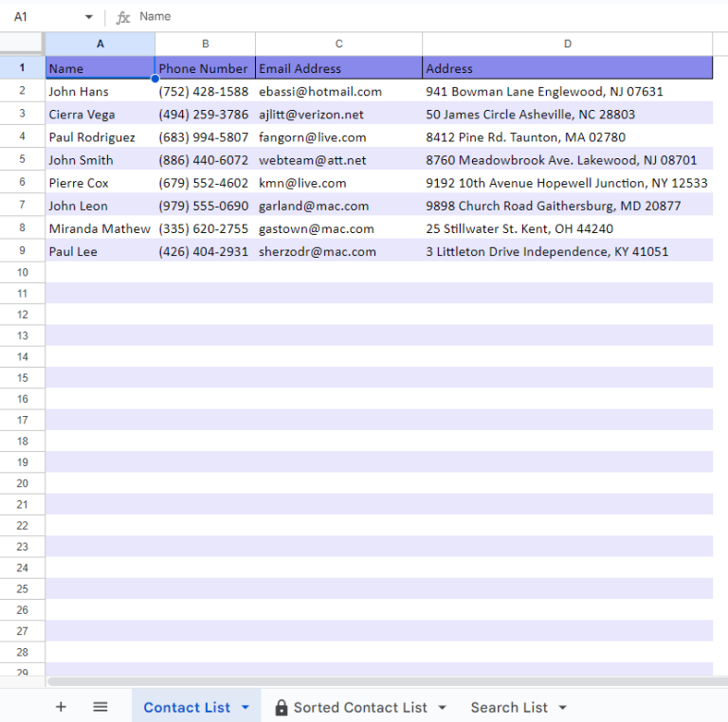Click phone number (979) 555-0690

[x=205, y=205]
